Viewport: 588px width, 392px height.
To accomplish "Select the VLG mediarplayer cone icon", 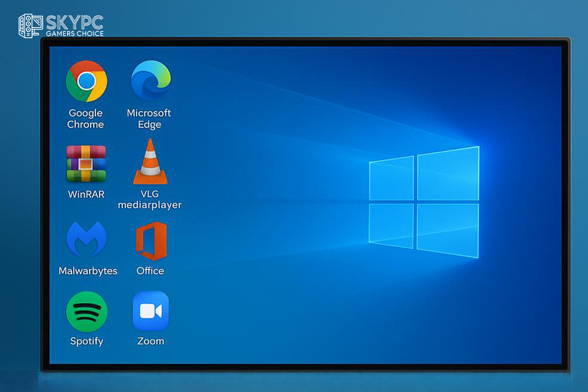I will point(150,161).
